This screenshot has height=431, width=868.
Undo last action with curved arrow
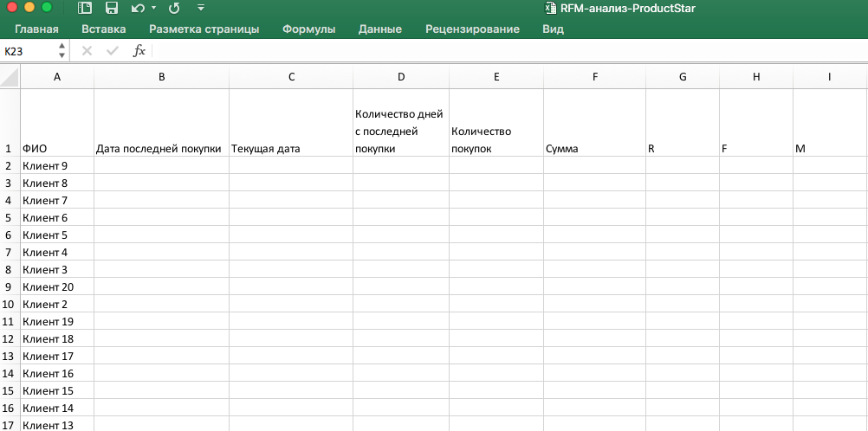(138, 8)
